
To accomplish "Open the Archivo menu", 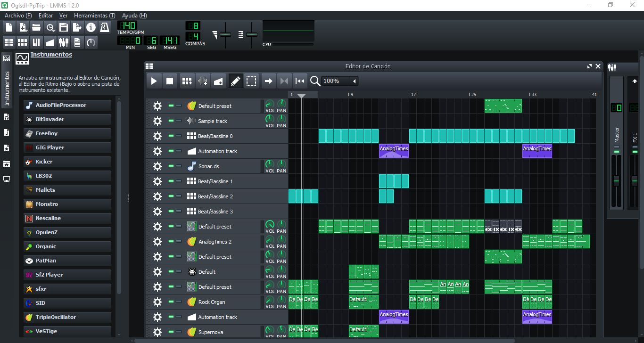I will tap(18, 16).
